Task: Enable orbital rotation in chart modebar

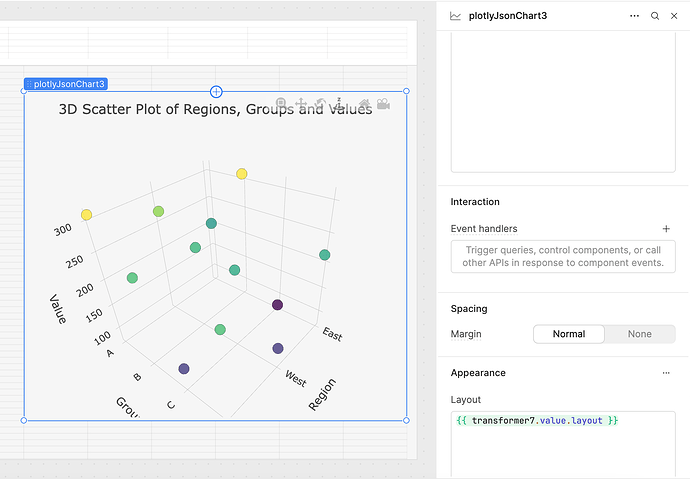Action: (320, 104)
